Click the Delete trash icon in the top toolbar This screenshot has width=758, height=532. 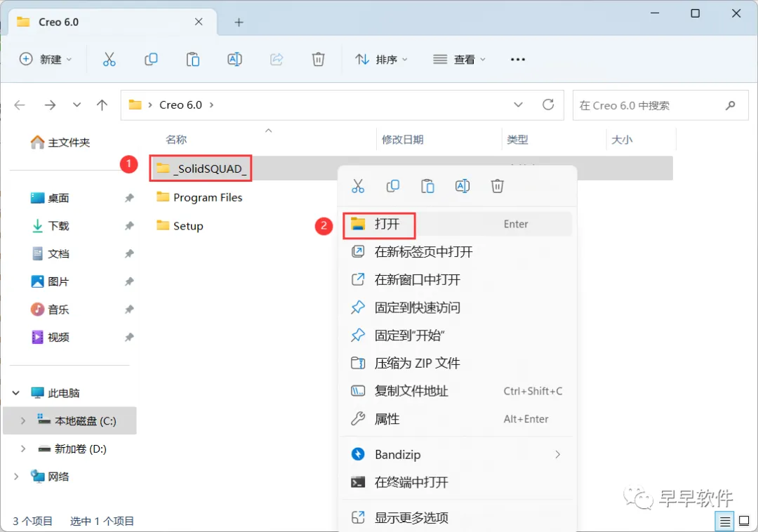pyautogui.click(x=318, y=60)
